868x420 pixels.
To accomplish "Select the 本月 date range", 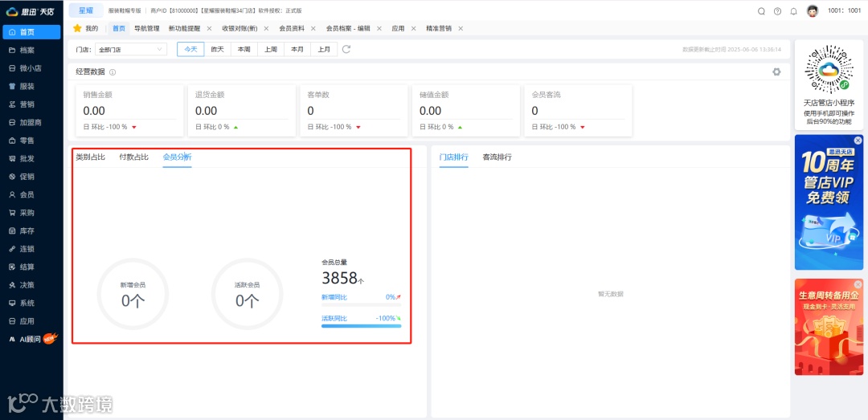I will (297, 49).
